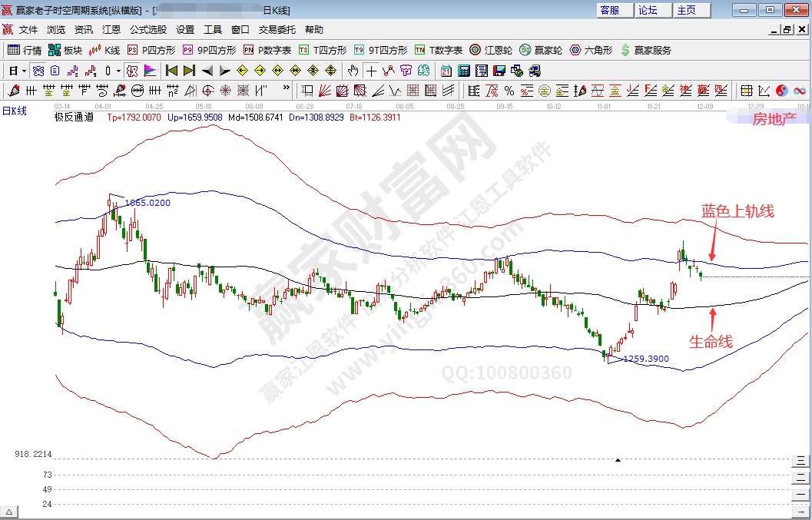812x520 pixels.
Task: Expand the 日 period dropdown arrow
Action: click(24, 71)
